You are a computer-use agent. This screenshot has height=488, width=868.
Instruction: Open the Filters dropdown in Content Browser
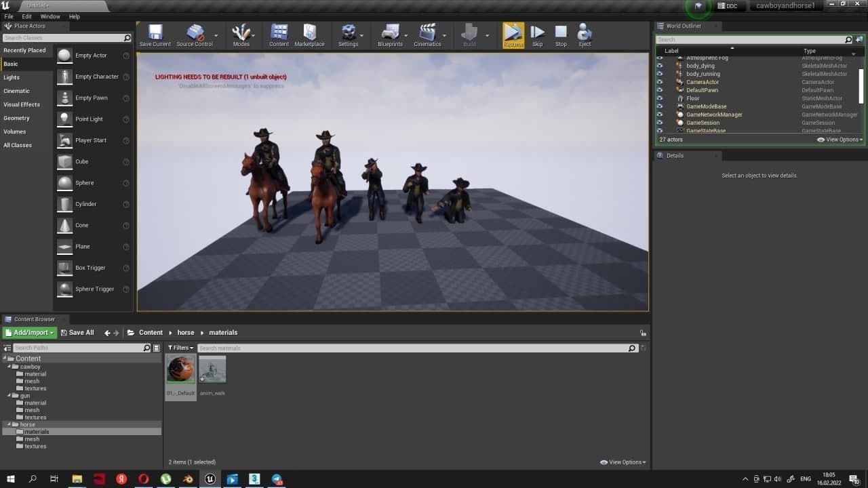pyautogui.click(x=180, y=348)
